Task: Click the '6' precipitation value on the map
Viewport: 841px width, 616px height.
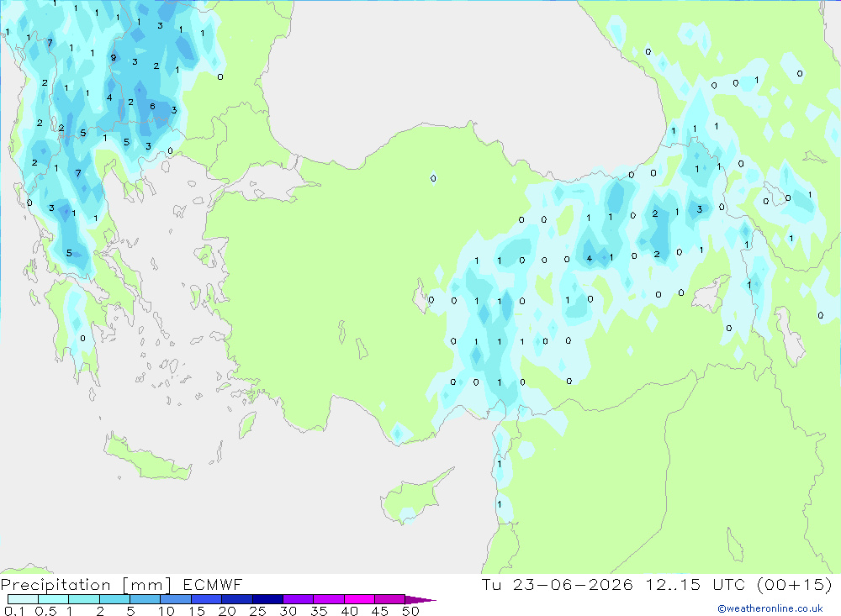Action: pos(152,106)
